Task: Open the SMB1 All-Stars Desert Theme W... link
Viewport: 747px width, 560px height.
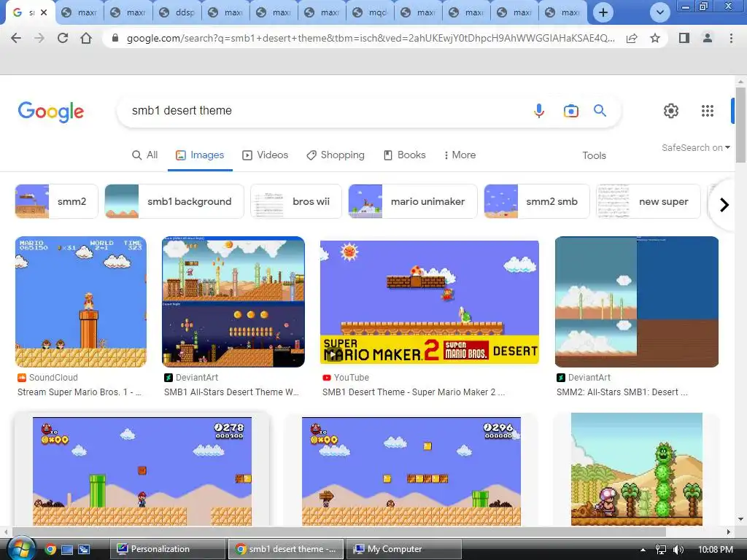Action: pos(231,392)
